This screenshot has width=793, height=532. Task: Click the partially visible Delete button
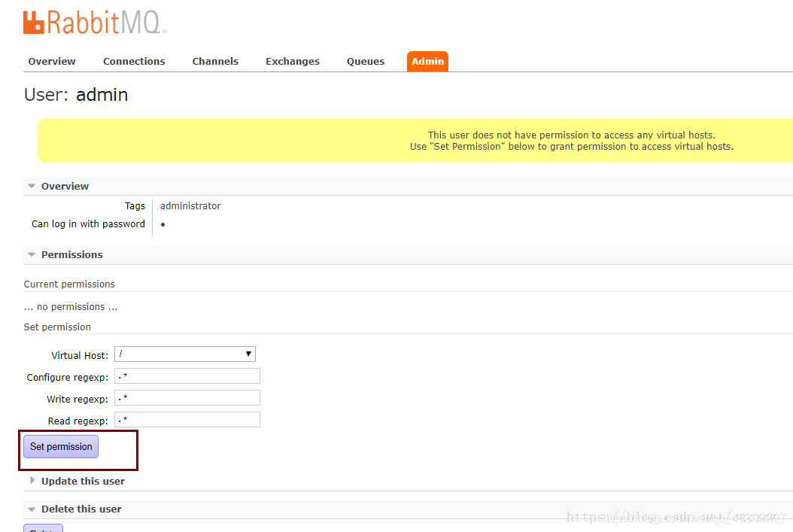(43, 528)
